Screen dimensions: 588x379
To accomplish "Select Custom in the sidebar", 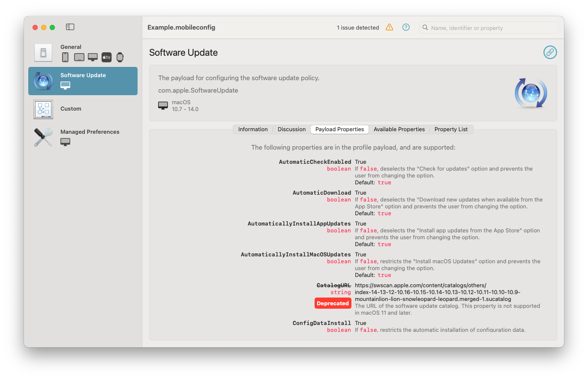I will [83, 109].
